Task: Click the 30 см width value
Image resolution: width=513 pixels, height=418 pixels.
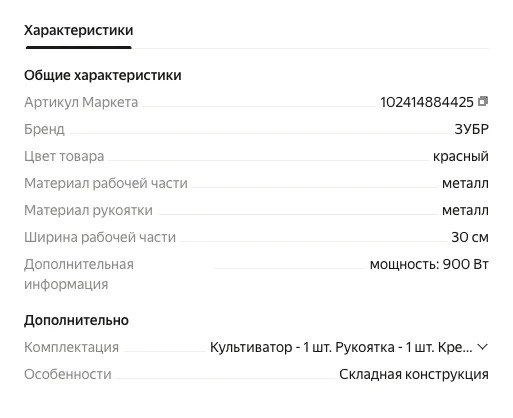Action: click(470, 237)
